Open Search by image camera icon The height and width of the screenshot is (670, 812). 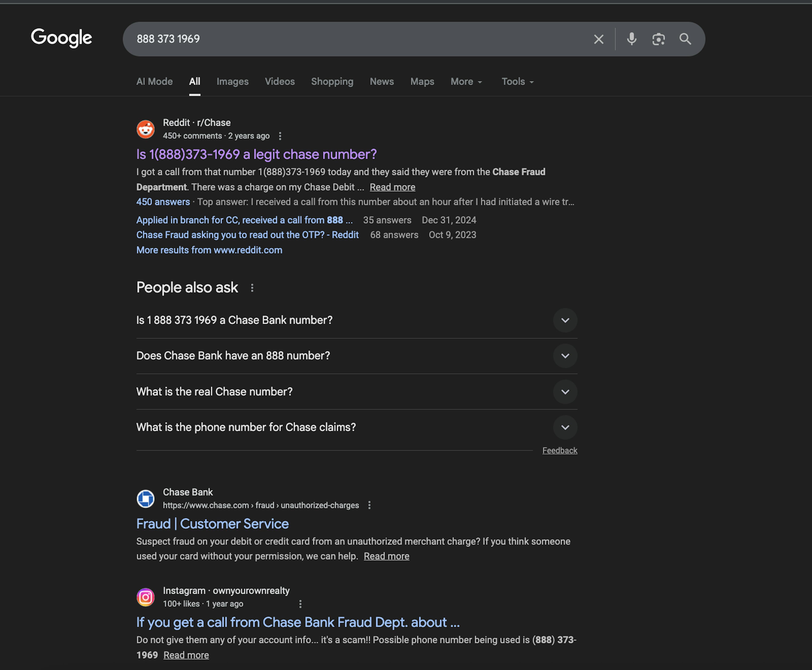coord(658,39)
